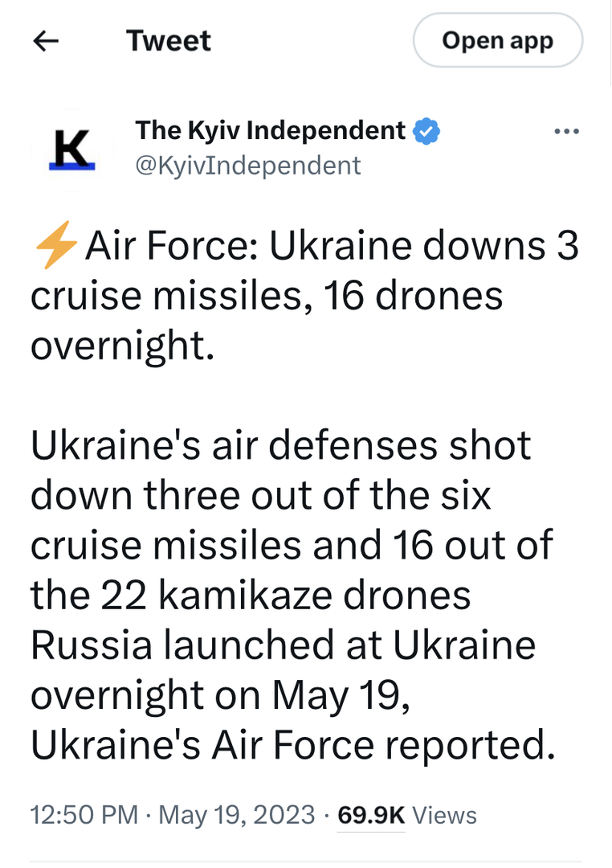Image resolution: width=612 pixels, height=868 pixels.
Task: Click the lightning bolt emoji
Action: point(57,247)
